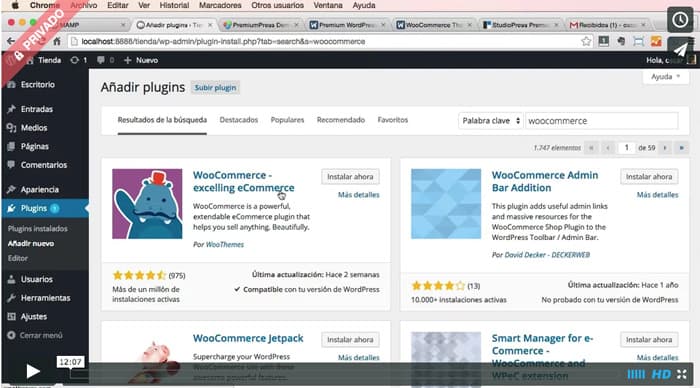Click the Subir plugin button

[x=215, y=88]
